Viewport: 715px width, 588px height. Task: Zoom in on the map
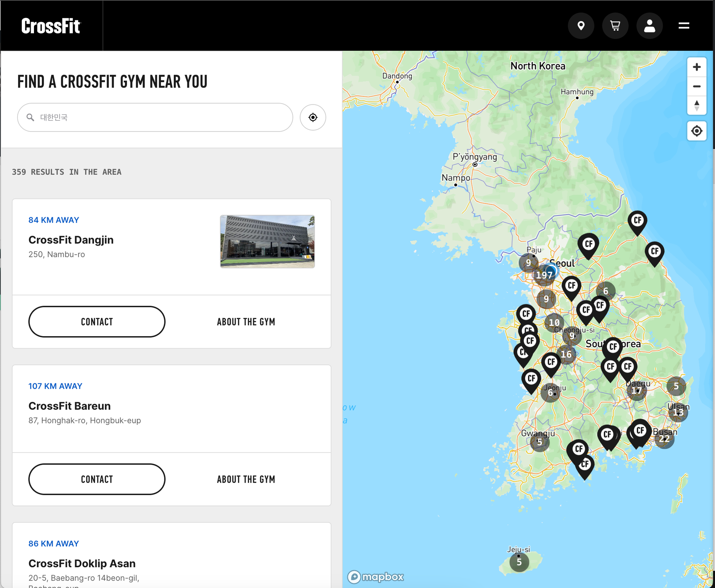coord(697,67)
